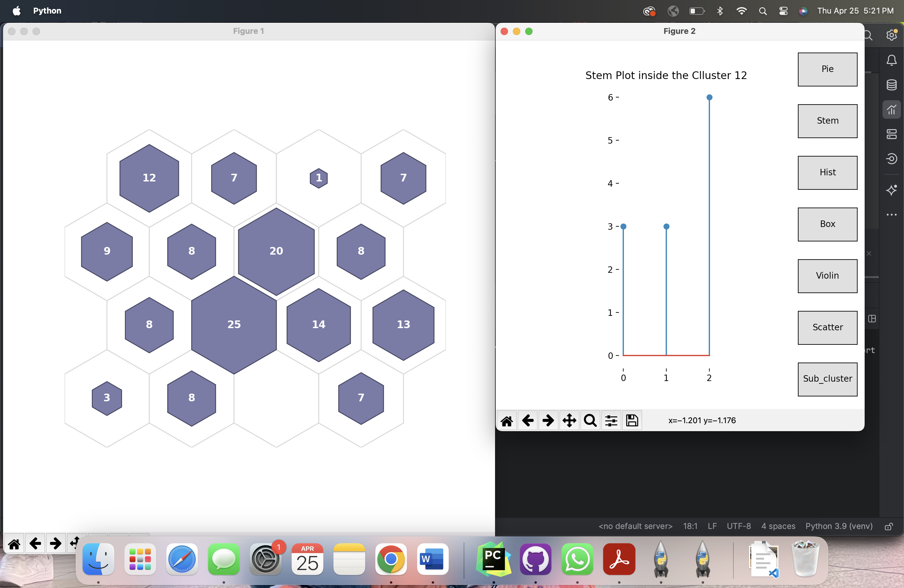904x588 pixels.
Task: Save the figure with the floppy disk icon
Action: coord(632,420)
